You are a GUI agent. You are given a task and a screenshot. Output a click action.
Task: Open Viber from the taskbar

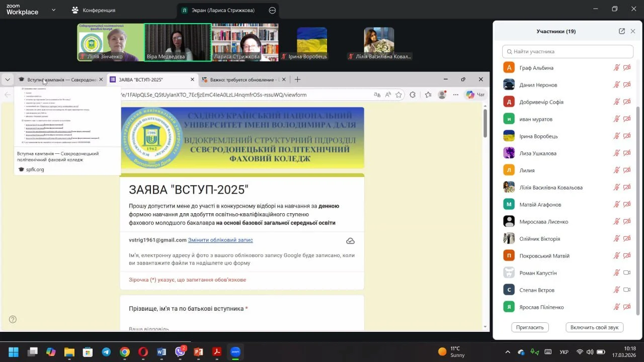(180, 352)
